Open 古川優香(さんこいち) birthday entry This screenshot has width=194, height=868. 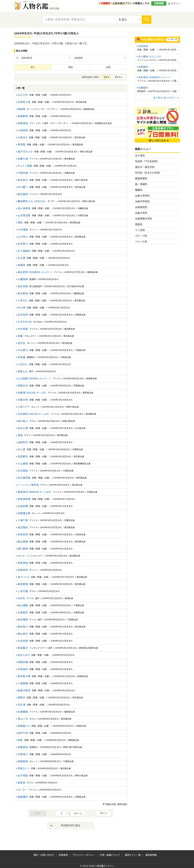tap(149, 57)
